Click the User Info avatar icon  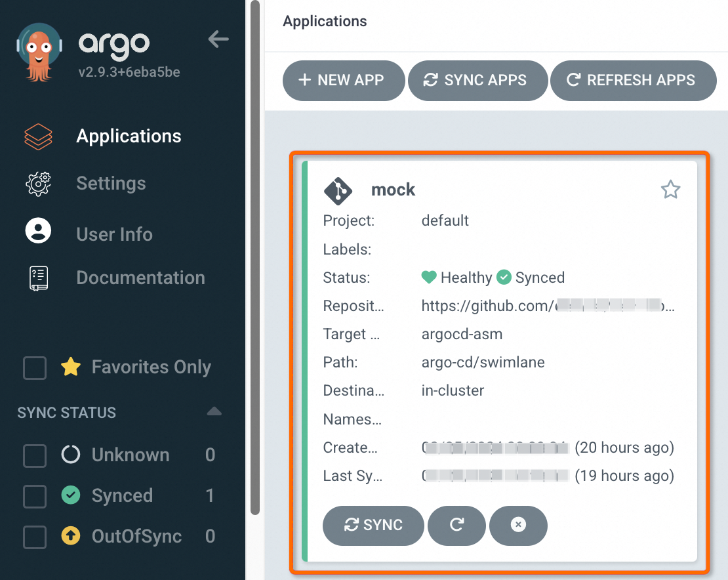(38, 230)
